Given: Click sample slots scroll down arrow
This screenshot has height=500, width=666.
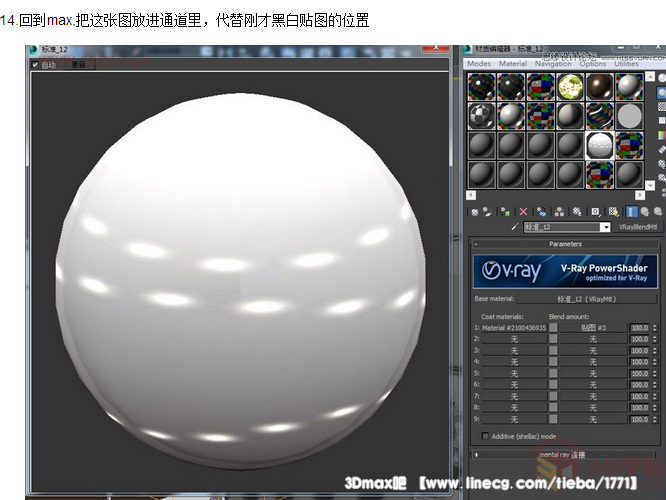Looking at the screenshot, I should coord(650,185).
